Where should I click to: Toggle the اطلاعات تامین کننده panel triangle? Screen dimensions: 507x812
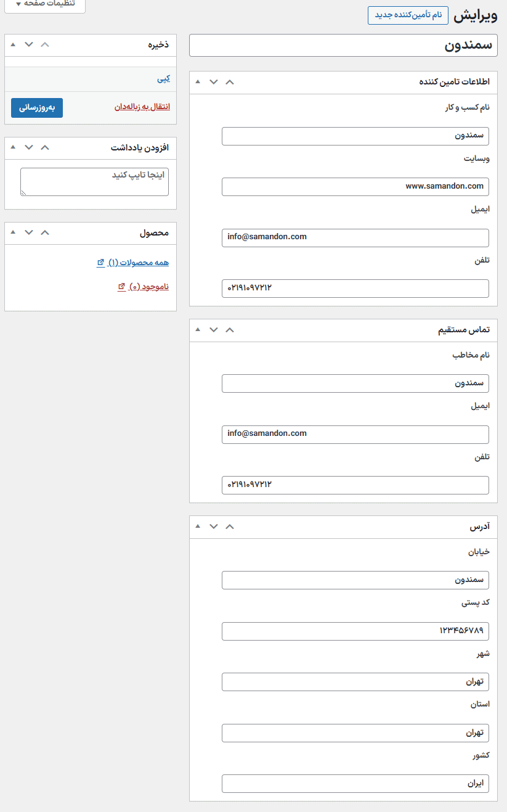coord(198,81)
